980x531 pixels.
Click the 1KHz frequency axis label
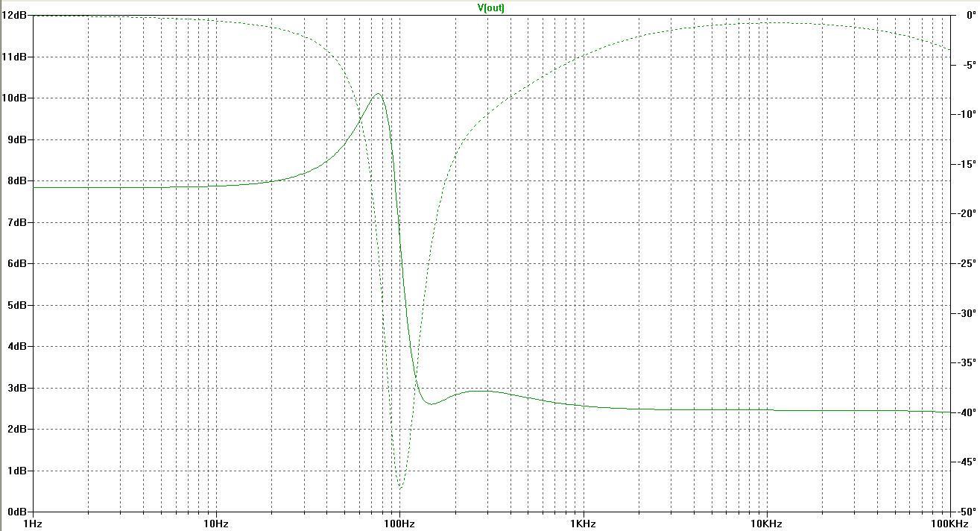(583, 524)
